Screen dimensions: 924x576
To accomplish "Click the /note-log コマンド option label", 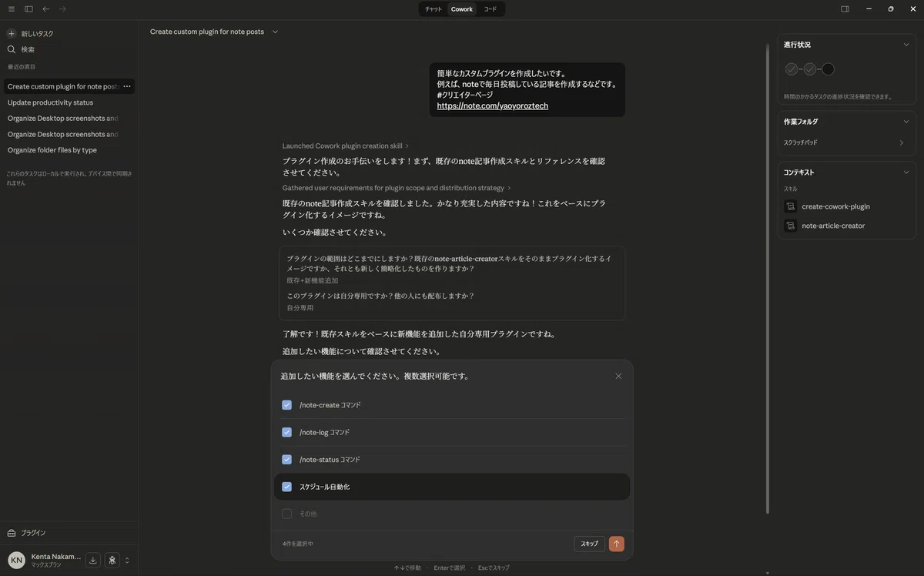I will (324, 432).
